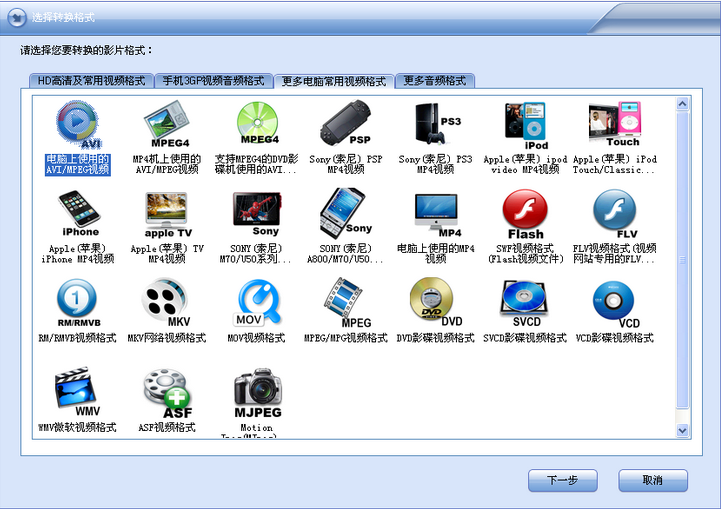The width and height of the screenshot is (721, 509).
Task: Choose the VCD disc format icon
Action: tap(616, 304)
